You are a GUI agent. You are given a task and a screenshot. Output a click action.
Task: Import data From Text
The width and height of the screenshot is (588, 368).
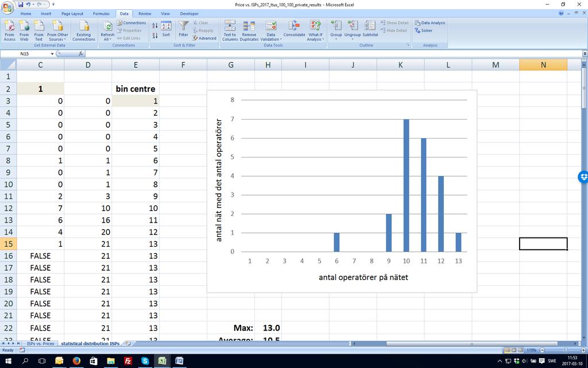(x=38, y=30)
